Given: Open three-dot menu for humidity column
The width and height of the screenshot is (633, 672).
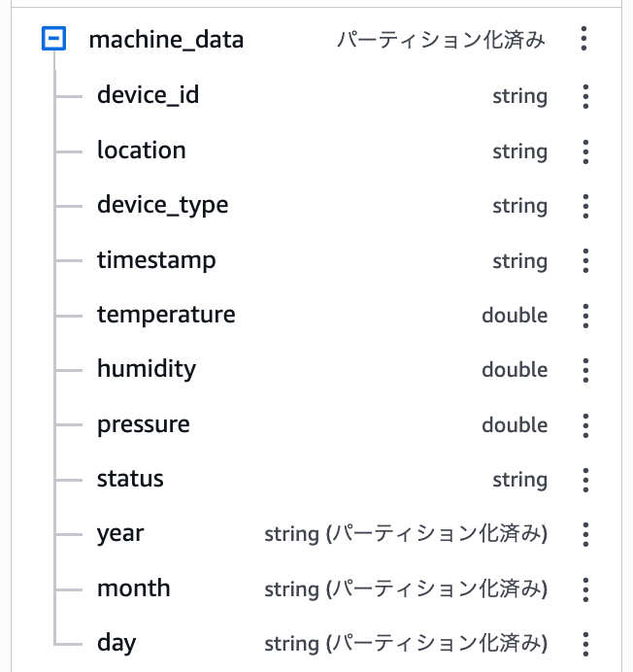Looking at the screenshot, I should pyautogui.click(x=584, y=370).
